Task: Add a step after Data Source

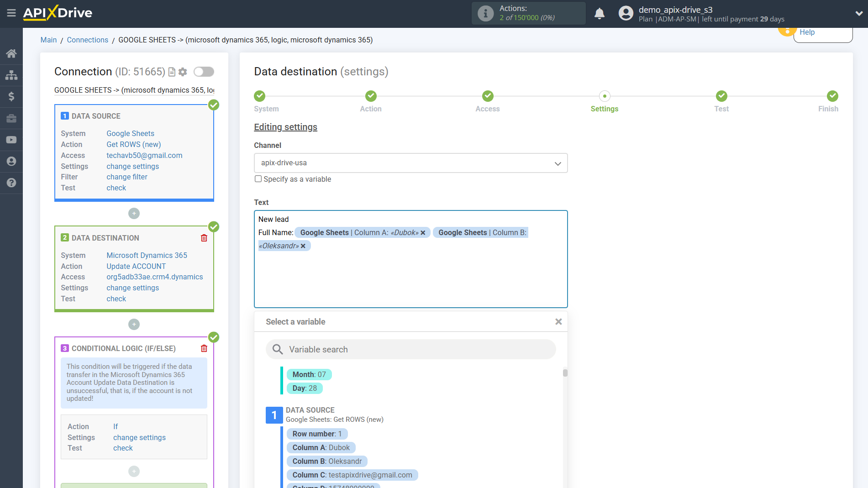Action: [x=134, y=213]
